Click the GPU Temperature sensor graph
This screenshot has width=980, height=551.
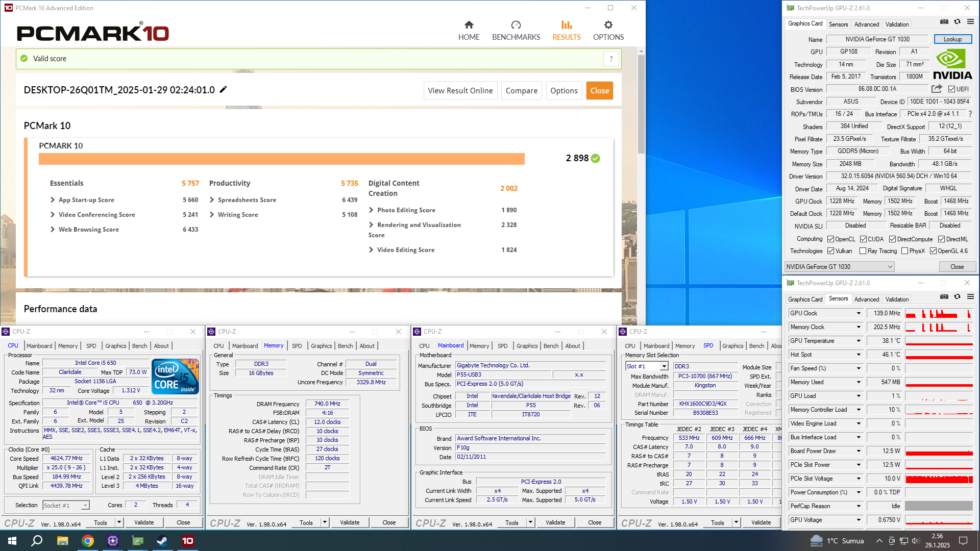pyautogui.click(x=939, y=341)
